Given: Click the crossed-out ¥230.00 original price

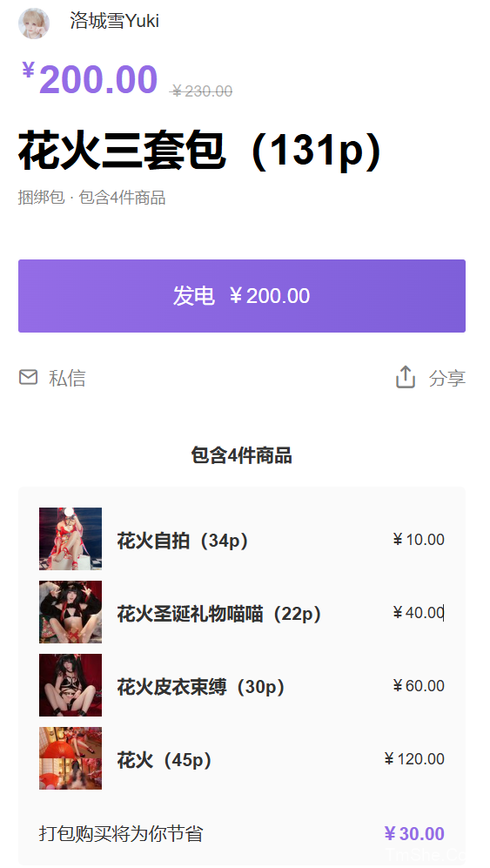Looking at the screenshot, I should point(202,91).
